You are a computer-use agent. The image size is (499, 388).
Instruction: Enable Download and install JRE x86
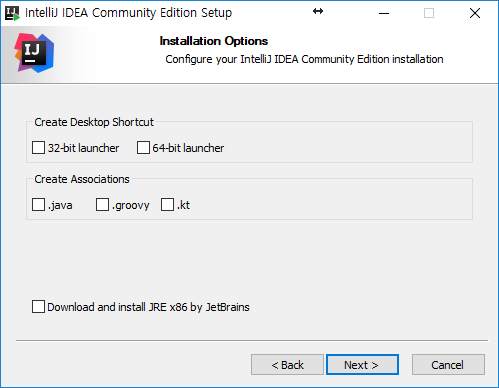click(x=38, y=307)
